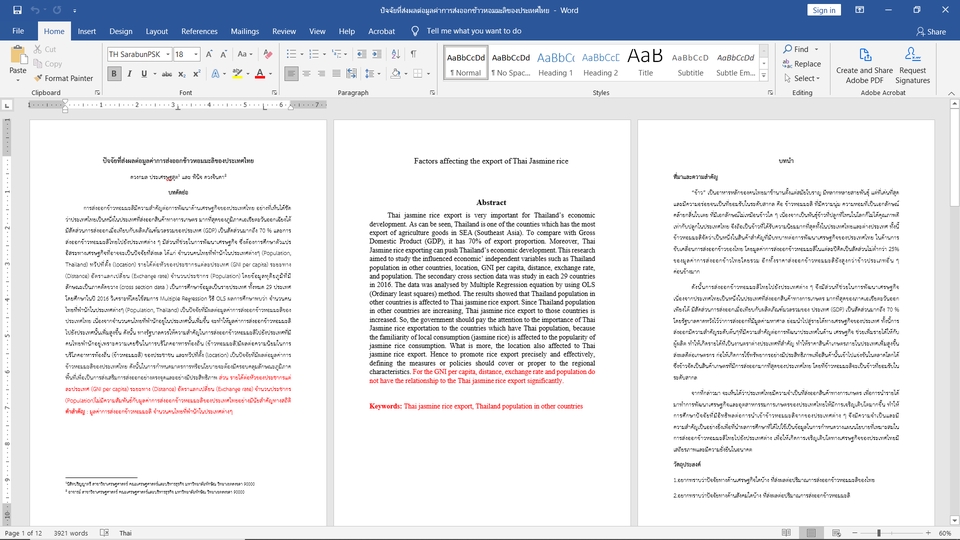Open Change Case dropdown
This screenshot has height=540, width=960.
tap(245, 54)
